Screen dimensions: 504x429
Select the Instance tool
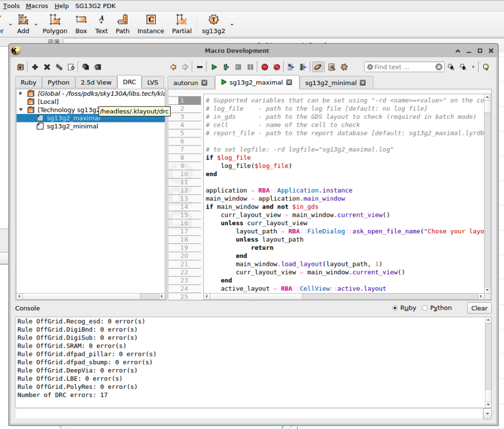(x=151, y=25)
